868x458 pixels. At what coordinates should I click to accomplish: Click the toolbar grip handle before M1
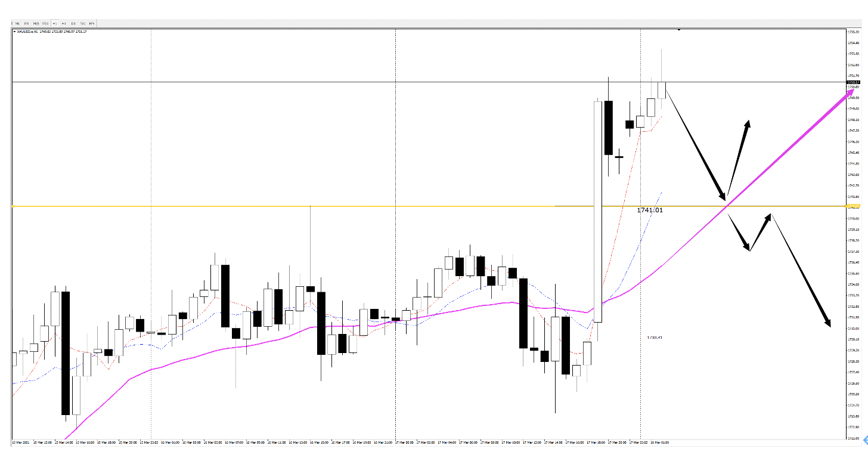tap(12, 23)
